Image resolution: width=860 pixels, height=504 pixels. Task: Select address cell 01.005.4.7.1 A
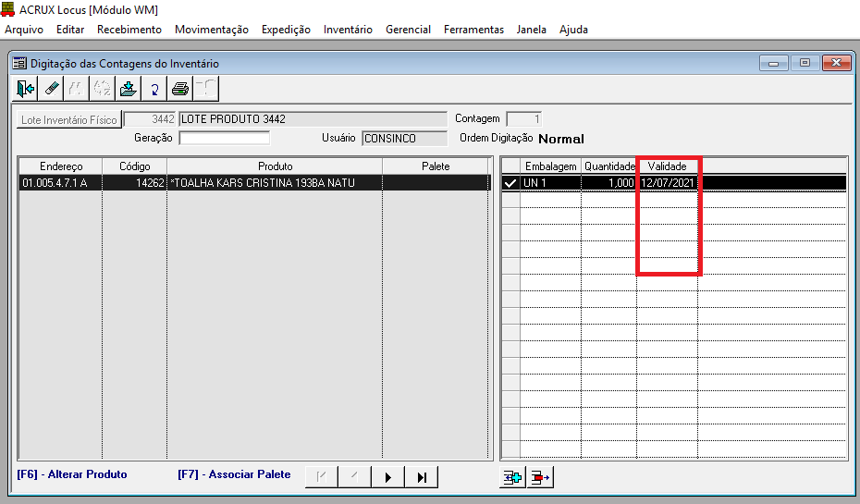click(61, 182)
